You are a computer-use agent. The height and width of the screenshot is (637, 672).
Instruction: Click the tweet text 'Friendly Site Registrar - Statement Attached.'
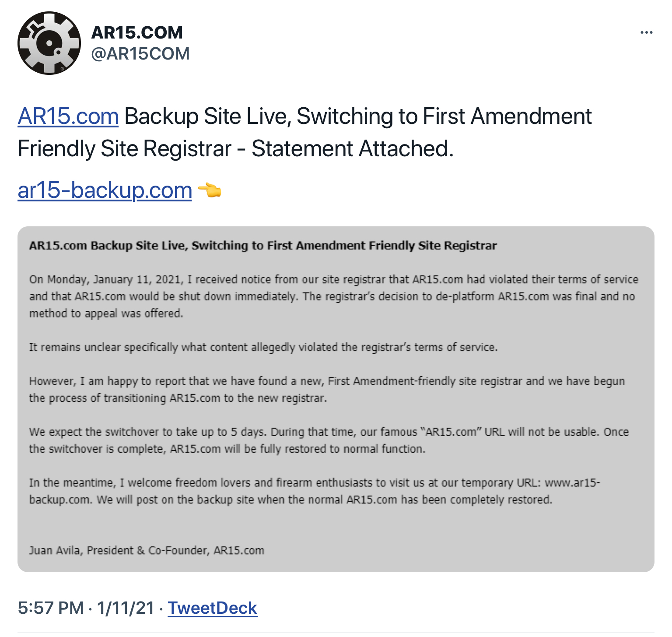[x=236, y=149]
